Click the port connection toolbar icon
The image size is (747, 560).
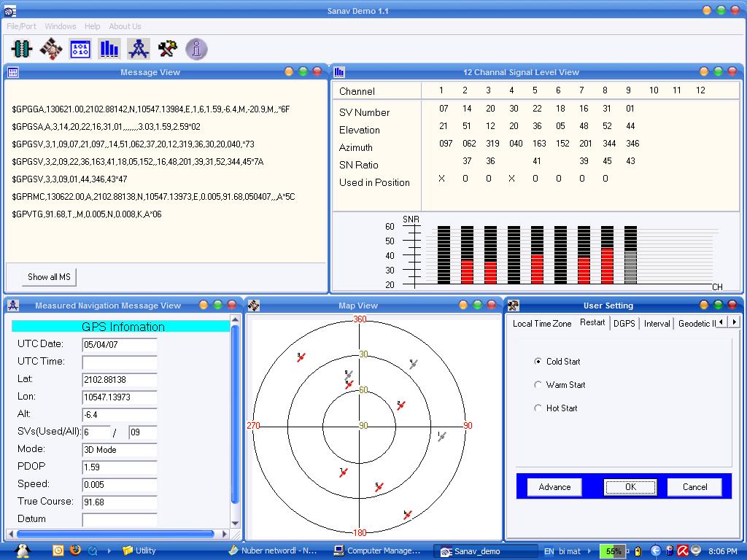(22, 49)
